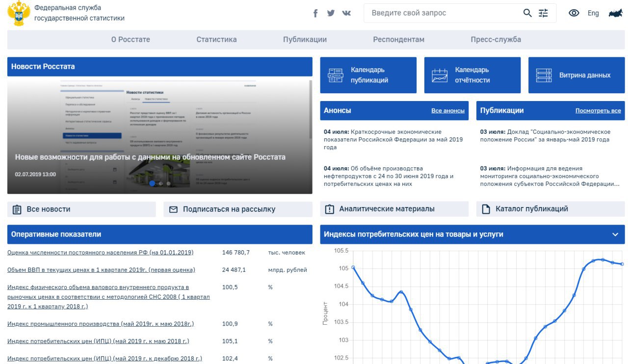Follow the Посмотреть все link
The width and height of the screenshot is (628, 364).
598,111
